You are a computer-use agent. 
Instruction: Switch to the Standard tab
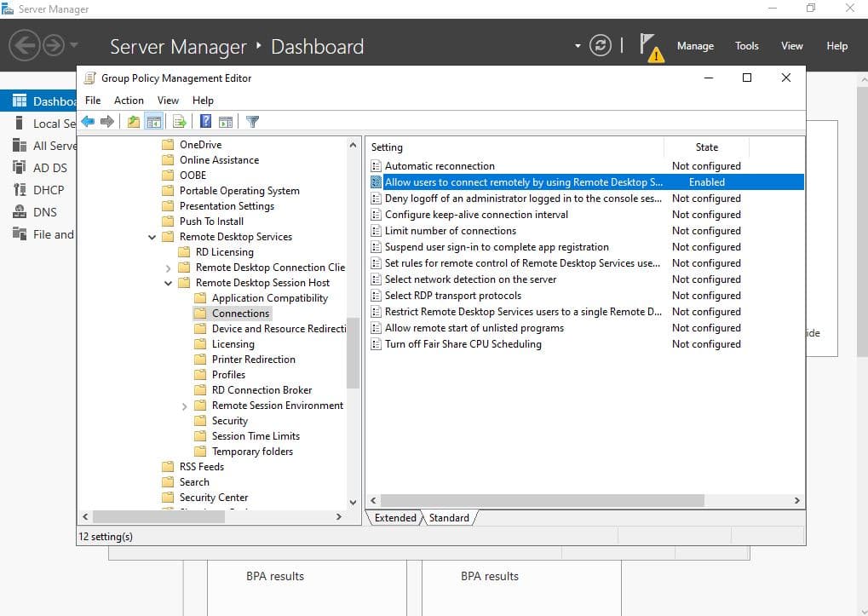[x=449, y=518]
